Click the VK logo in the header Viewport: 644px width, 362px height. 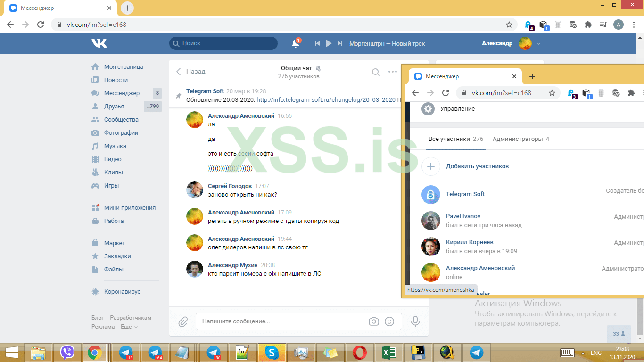click(x=99, y=43)
